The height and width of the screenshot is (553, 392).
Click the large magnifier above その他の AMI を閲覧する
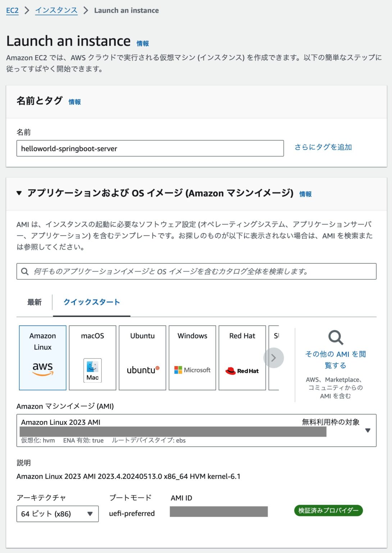point(335,337)
